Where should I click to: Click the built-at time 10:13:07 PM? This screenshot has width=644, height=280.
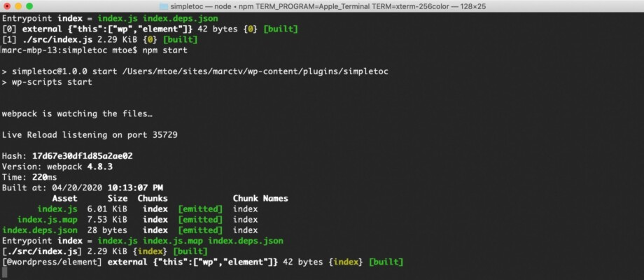pos(135,188)
